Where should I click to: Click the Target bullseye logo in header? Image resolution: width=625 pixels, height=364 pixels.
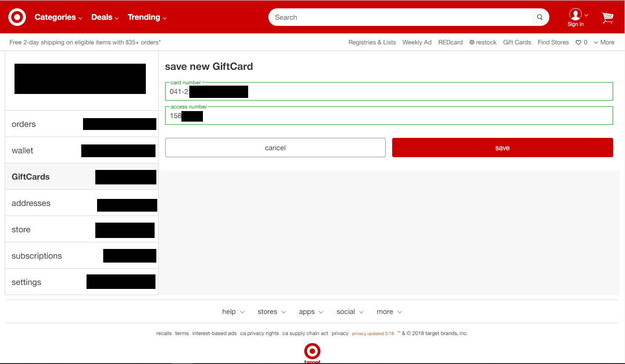(17, 17)
